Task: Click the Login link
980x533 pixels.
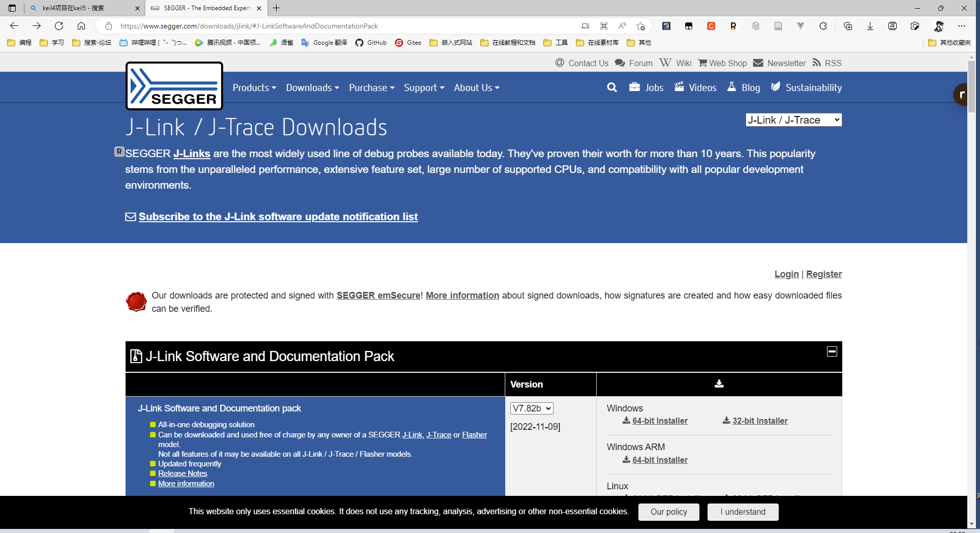Action: [x=786, y=274]
